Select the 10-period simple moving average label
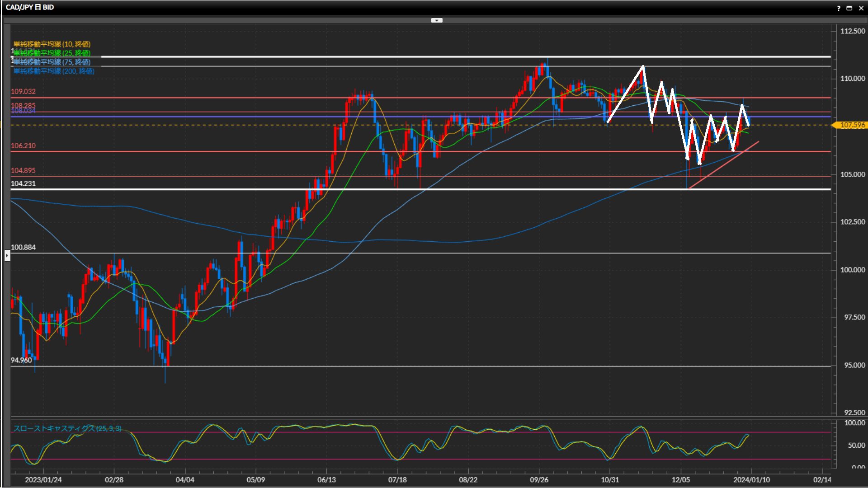868x488 pixels. [x=52, y=44]
